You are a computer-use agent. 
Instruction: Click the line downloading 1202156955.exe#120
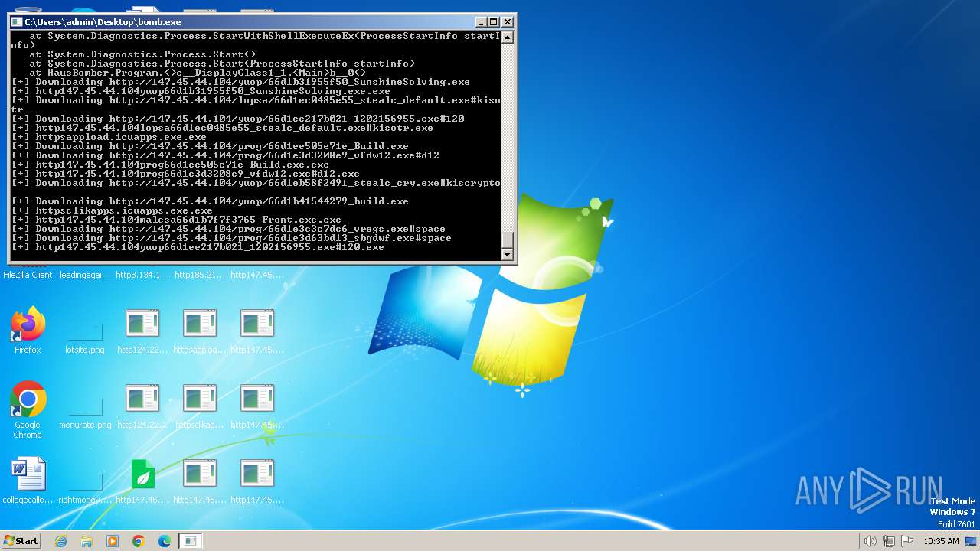pos(237,119)
